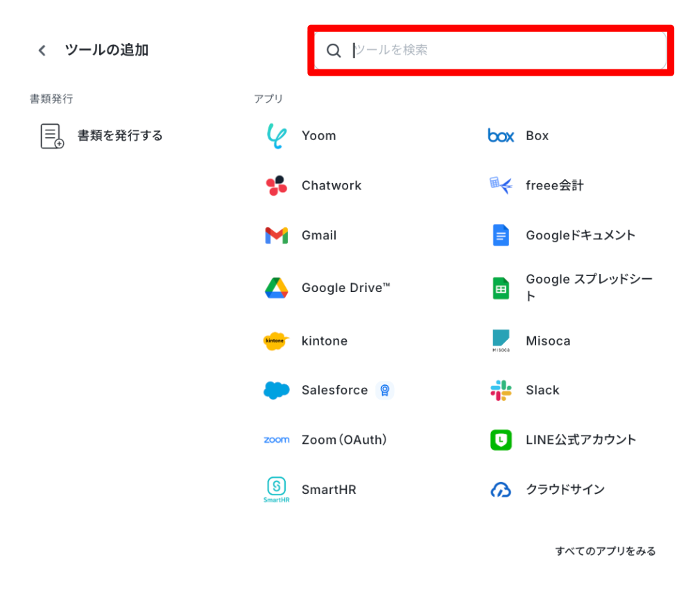
Task: Click the kintone cloud icon
Action: click(x=276, y=341)
